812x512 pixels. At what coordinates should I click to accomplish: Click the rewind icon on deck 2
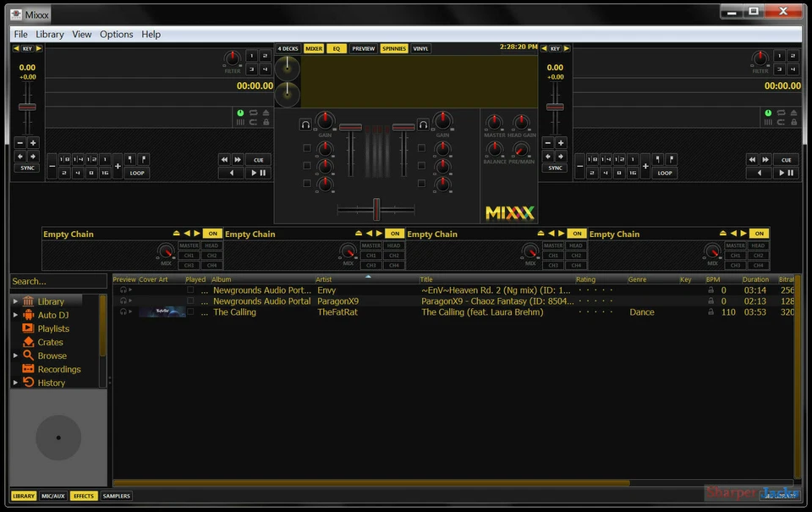click(751, 158)
